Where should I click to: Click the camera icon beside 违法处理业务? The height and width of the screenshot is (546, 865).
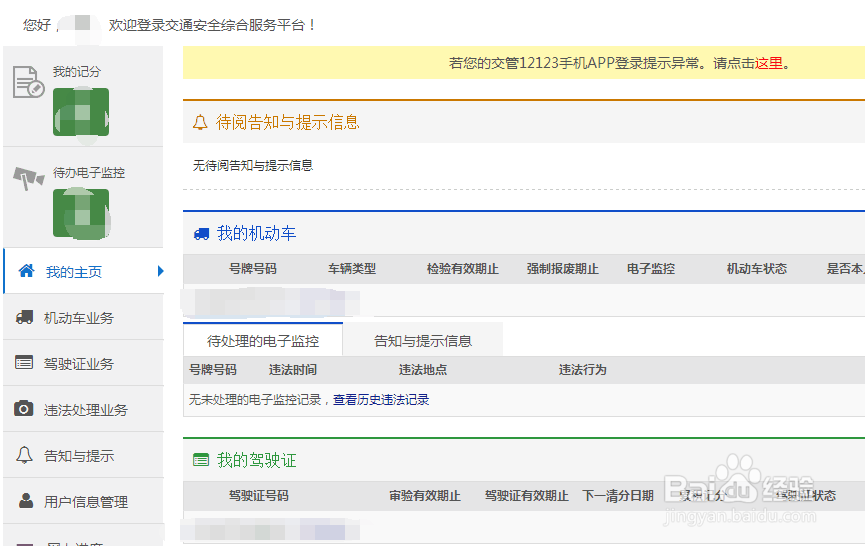click(24, 409)
